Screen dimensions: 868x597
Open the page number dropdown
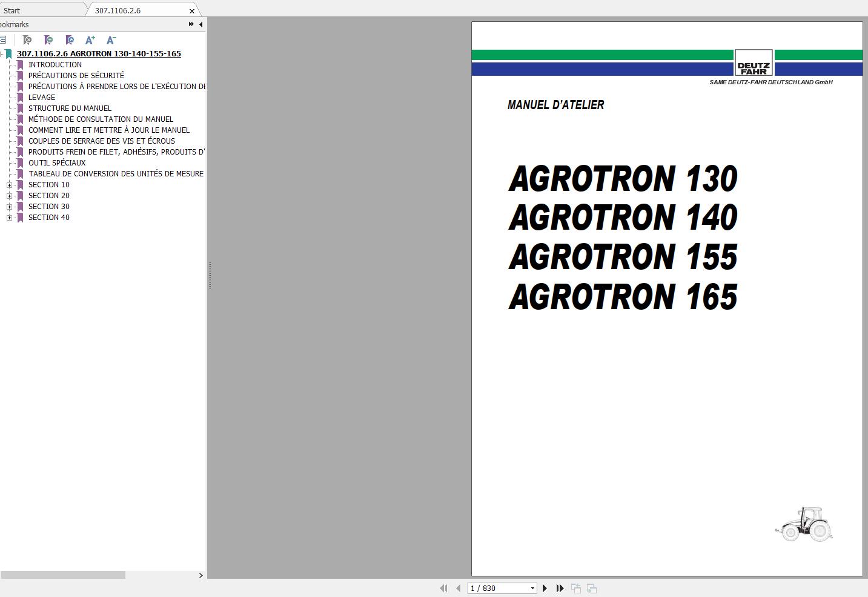click(532, 588)
